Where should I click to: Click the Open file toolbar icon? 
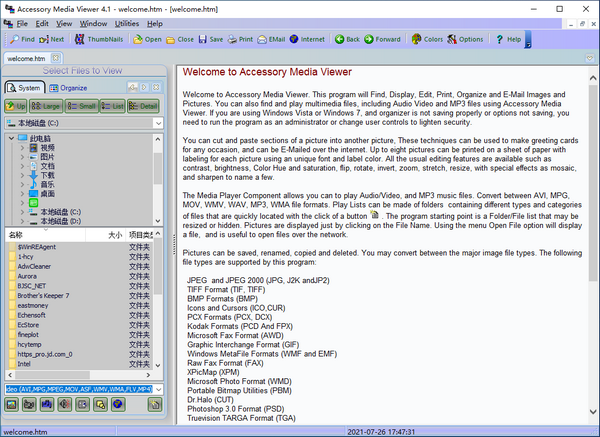[x=147, y=39]
